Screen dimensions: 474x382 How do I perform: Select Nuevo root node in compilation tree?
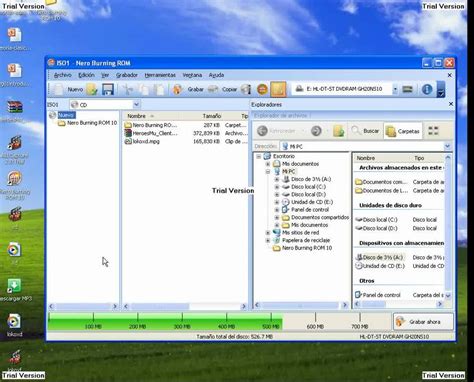tap(66, 115)
